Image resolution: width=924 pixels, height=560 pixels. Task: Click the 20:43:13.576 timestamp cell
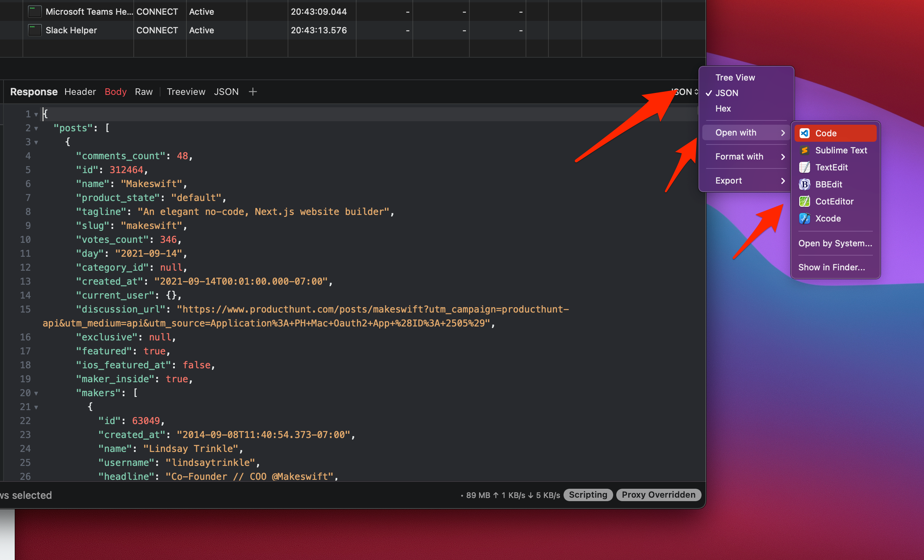pos(319,30)
